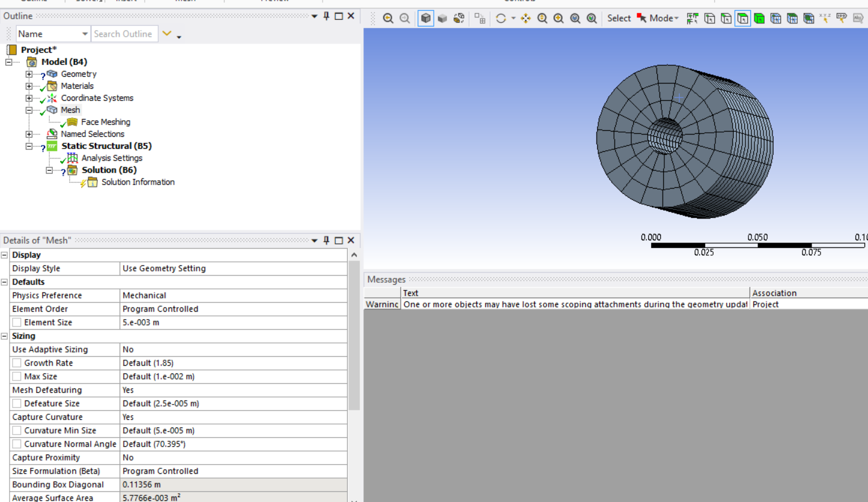868x502 pixels.
Task: Go to the next view in the viewport
Action: point(405,18)
